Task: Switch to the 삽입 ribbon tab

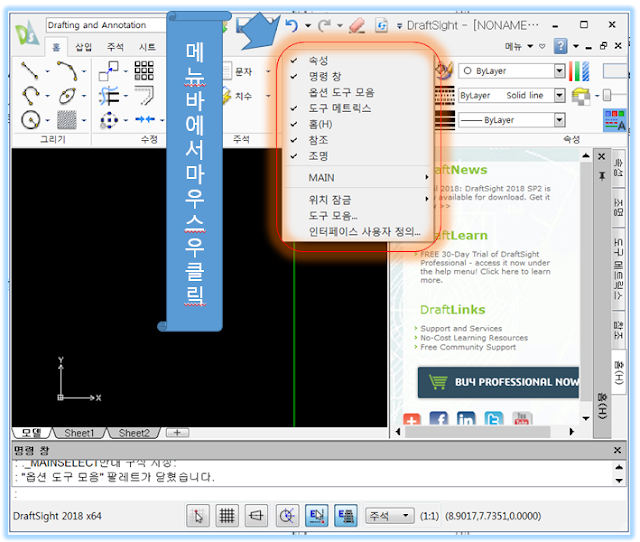Action: pos(83,47)
